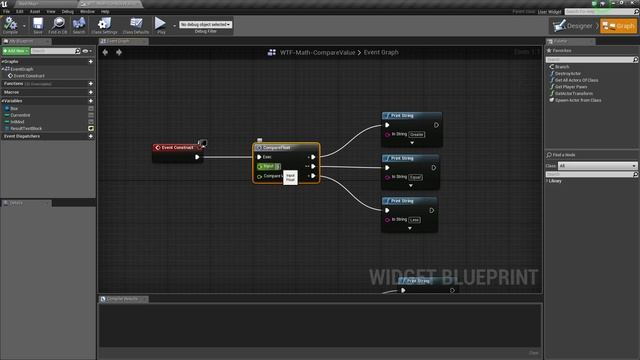640x360 pixels.
Task: Open the Debug menu
Action: [x=68, y=11]
